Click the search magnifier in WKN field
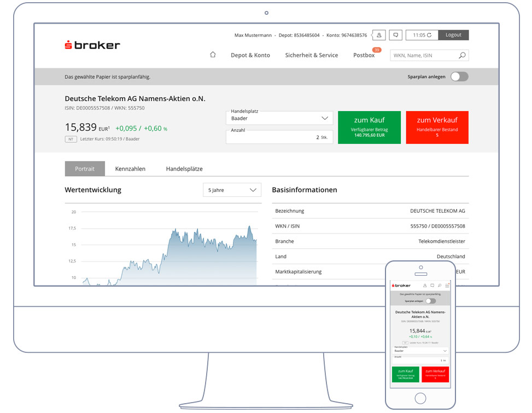The height and width of the screenshot is (413, 532). point(462,55)
